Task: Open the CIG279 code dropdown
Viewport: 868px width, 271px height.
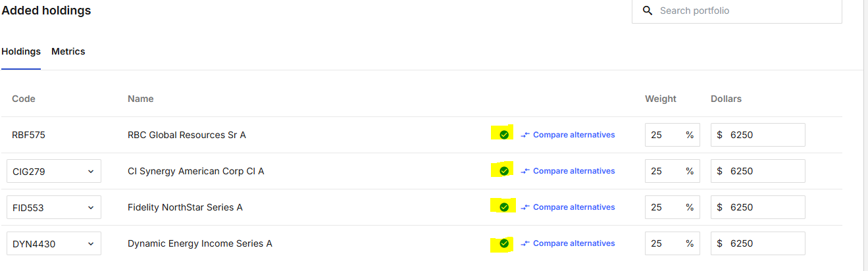Action: point(54,171)
